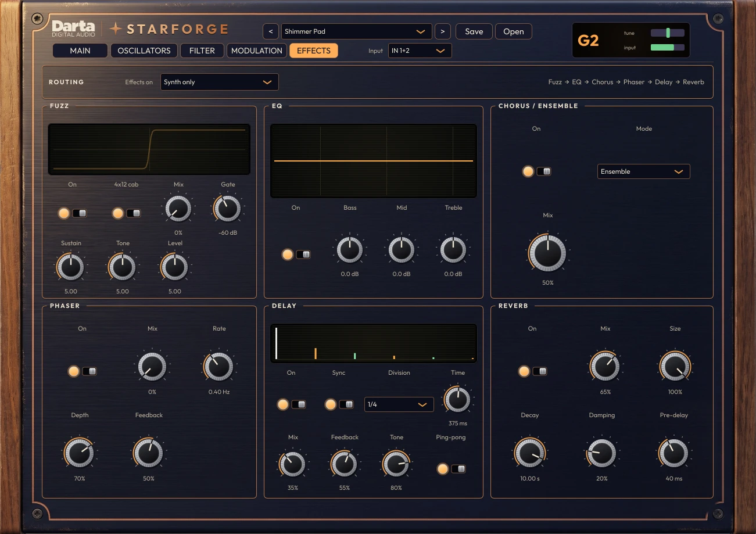Click the Fuzz Gate knob
The width and height of the screenshot is (756, 534).
coord(228,208)
